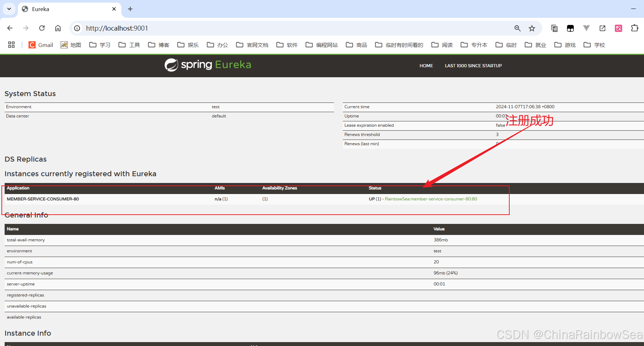Reload the Eureka page
Viewport: 644px width, 346px height.
click(42, 28)
